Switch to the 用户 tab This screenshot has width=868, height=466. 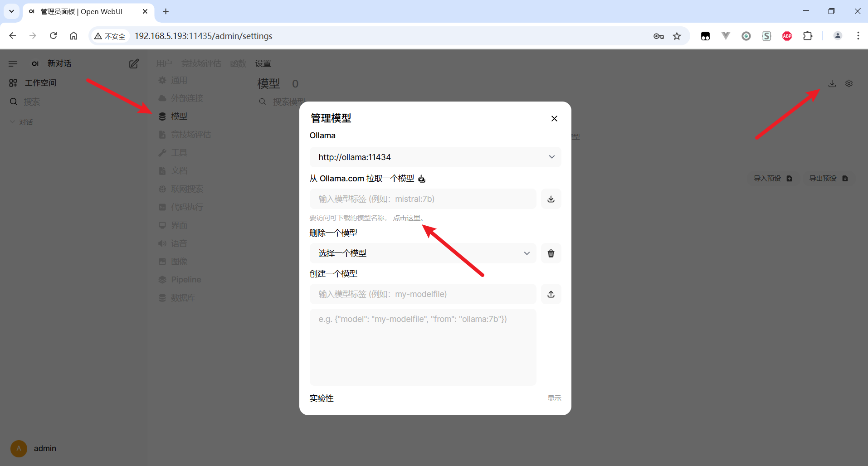[x=164, y=63]
